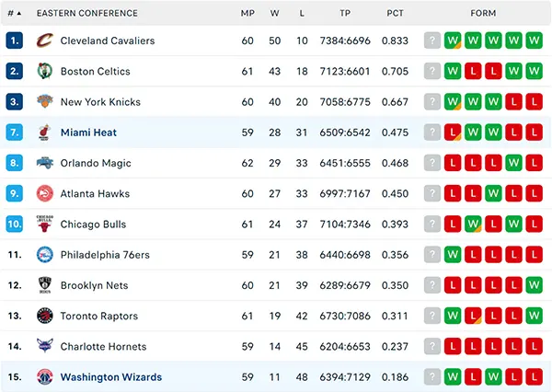This screenshot has width=552, height=392.
Task: Click the Miami Heat team logo
Action: pyautogui.click(x=45, y=133)
